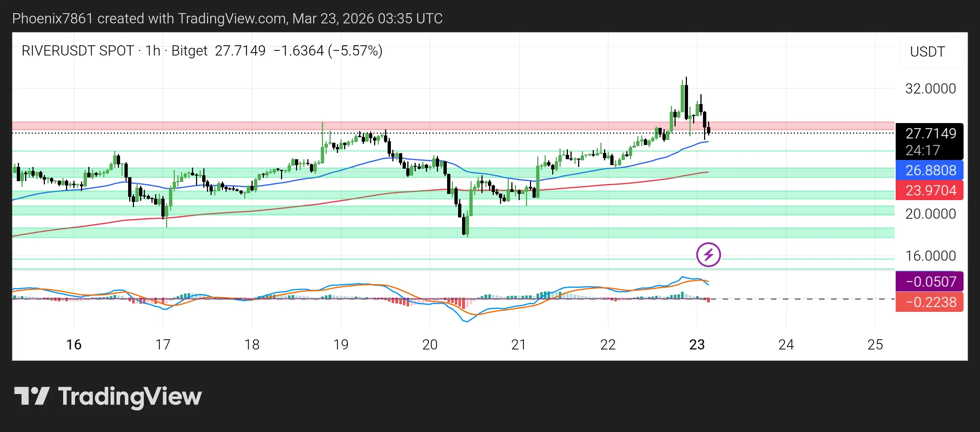980x432 pixels.
Task: Click the date label 25 on time axis
Action: (x=875, y=344)
